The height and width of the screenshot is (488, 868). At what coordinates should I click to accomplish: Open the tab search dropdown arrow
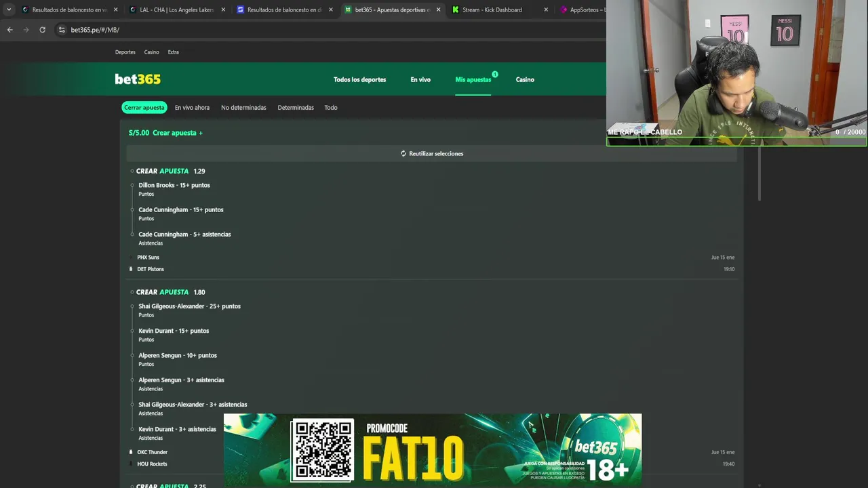[x=9, y=9]
